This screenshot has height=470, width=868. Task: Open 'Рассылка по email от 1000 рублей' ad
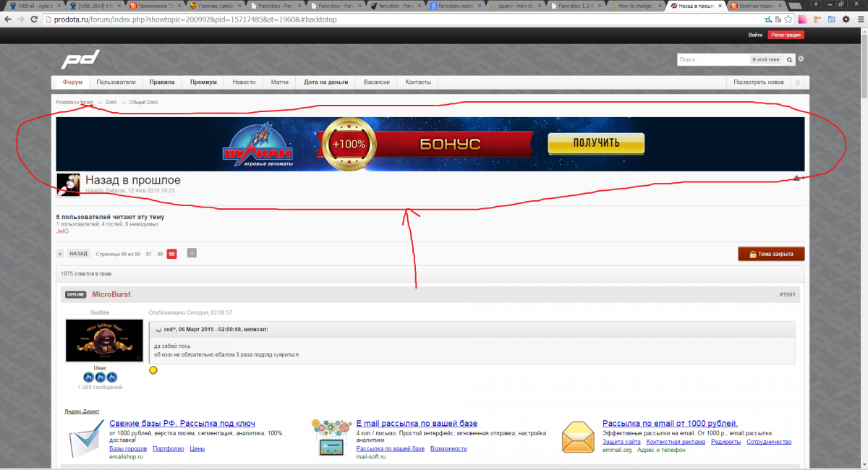click(x=670, y=424)
